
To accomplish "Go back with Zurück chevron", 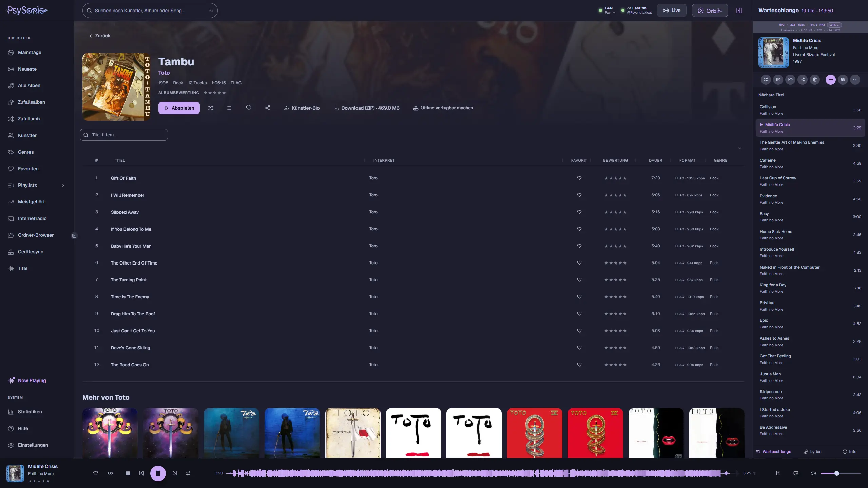I will [100, 36].
